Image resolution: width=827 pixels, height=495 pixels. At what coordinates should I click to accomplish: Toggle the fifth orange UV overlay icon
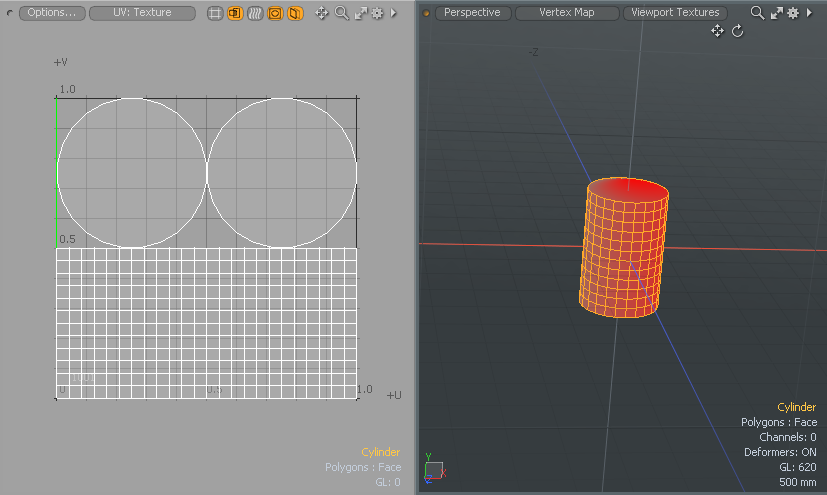[295, 13]
